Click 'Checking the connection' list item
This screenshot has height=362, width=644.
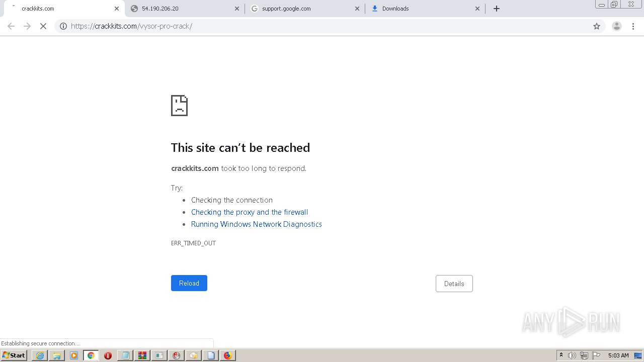(232, 200)
